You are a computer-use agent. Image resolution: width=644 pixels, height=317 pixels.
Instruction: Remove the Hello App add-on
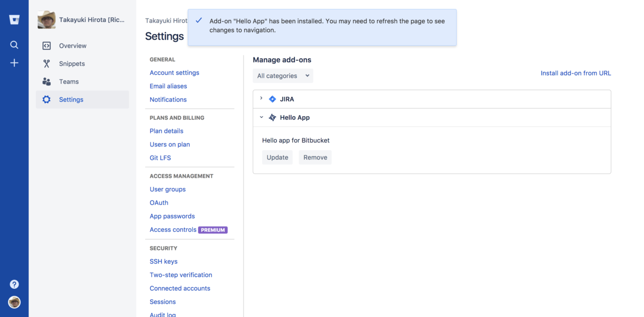point(315,157)
